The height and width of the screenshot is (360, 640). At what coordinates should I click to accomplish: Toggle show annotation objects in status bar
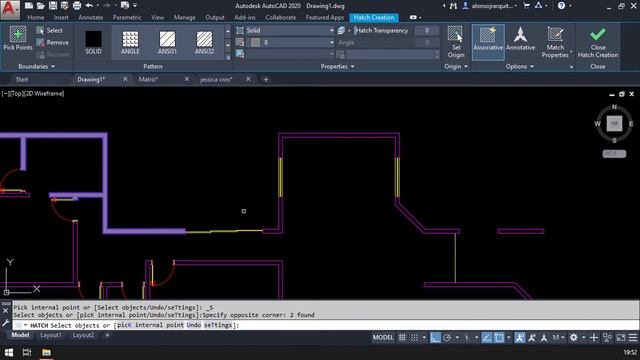520,338
